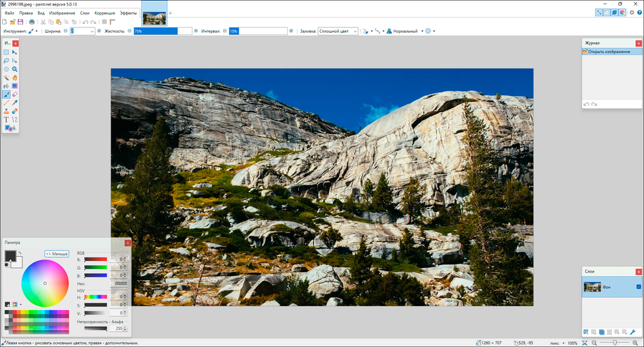Open the Заливка fill style dropdown
Image resolution: width=644 pixels, height=347 pixels.
coord(338,31)
